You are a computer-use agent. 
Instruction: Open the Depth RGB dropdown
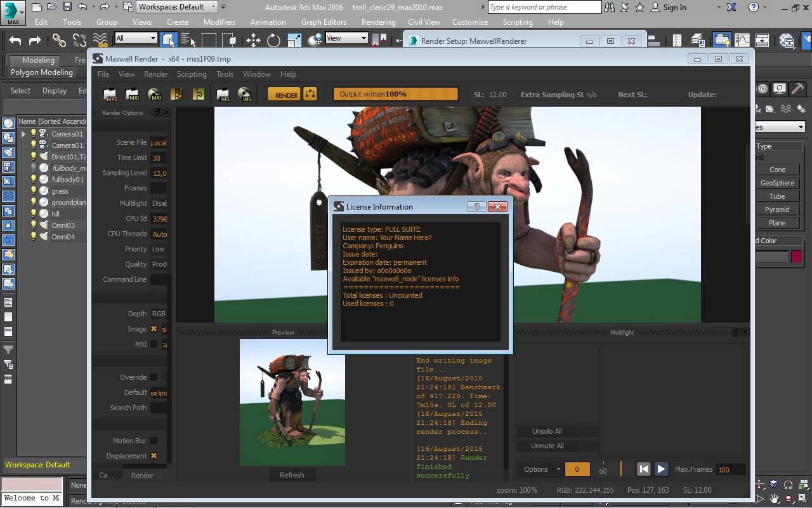tap(159, 314)
